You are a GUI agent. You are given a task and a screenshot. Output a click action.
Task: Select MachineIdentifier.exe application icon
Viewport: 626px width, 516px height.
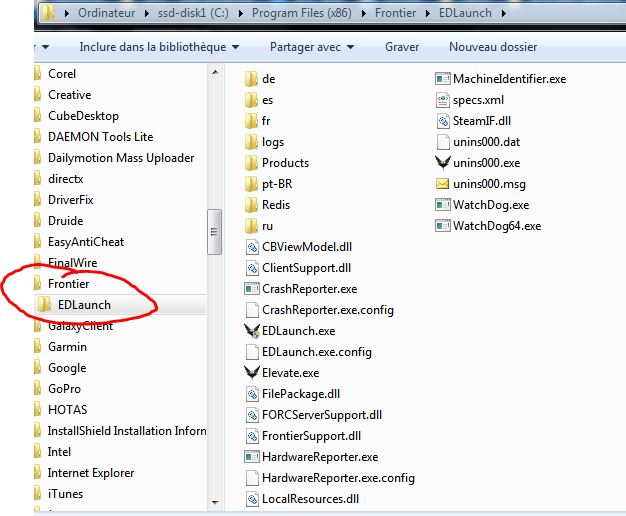point(443,79)
